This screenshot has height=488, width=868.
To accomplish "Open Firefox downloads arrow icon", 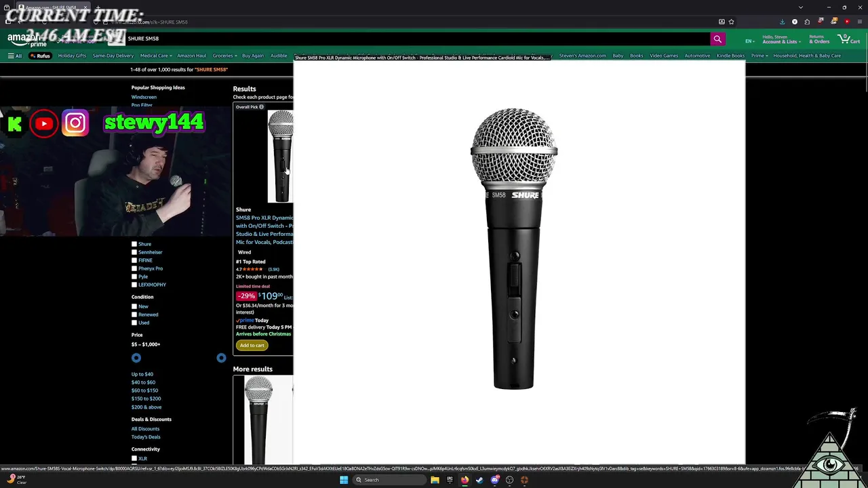I will pos(782,22).
